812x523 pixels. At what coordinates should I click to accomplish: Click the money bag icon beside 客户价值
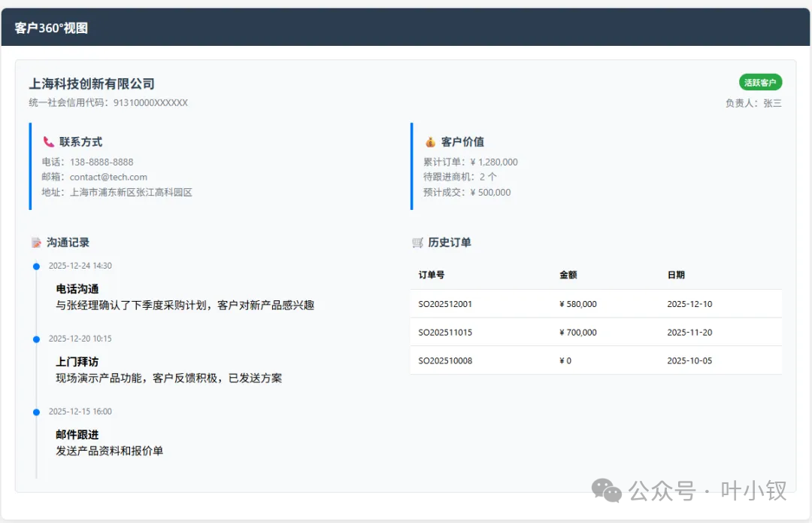click(430, 141)
